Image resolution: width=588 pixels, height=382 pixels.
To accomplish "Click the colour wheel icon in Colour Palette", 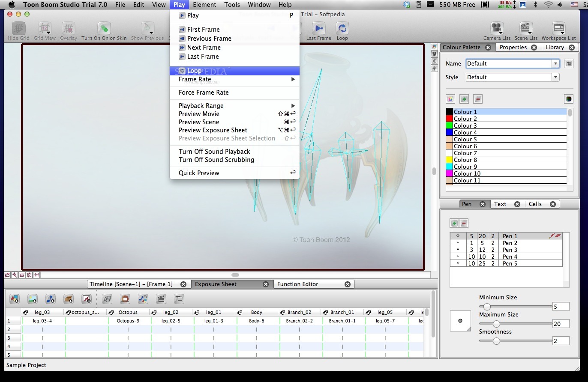I will pyautogui.click(x=450, y=99).
